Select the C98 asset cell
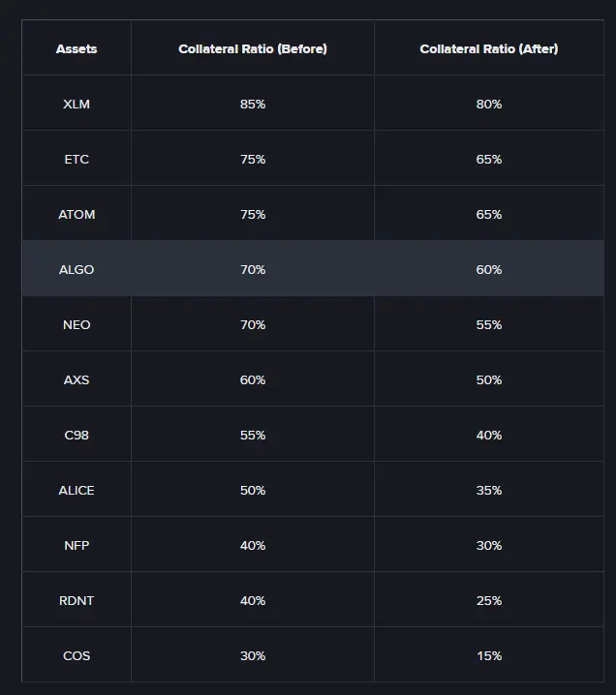 point(77,435)
